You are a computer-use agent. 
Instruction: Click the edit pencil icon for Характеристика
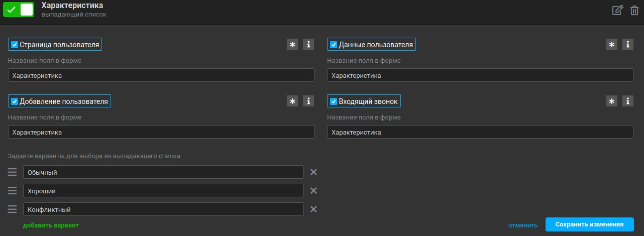click(617, 10)
